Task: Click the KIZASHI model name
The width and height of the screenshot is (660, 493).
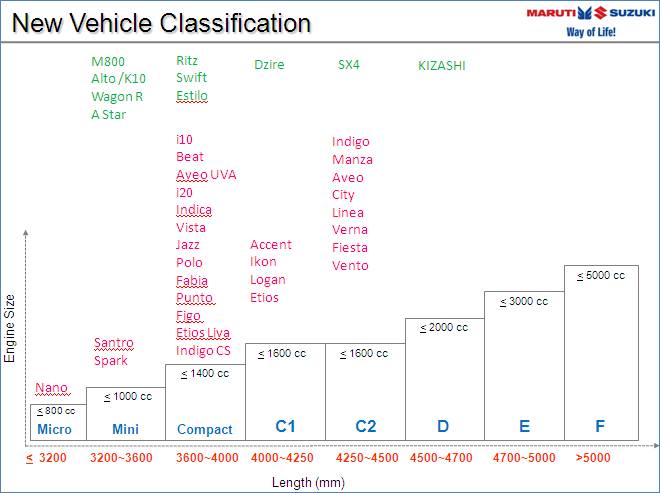Action: [x=441, y=66]
